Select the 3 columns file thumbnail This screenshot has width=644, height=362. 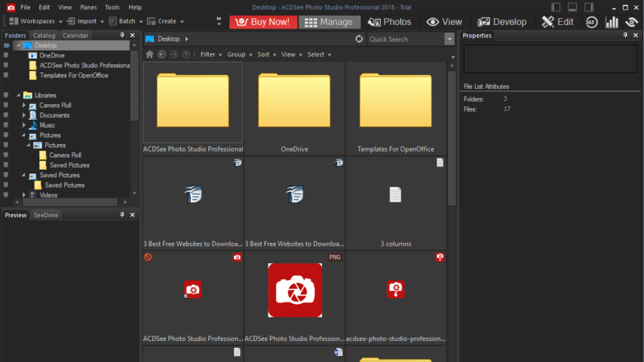click(x=395, y=203)
